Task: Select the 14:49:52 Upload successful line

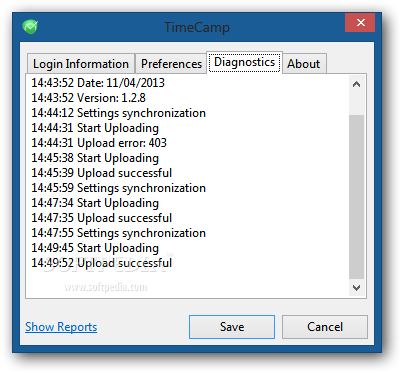Action: (102, 263)
